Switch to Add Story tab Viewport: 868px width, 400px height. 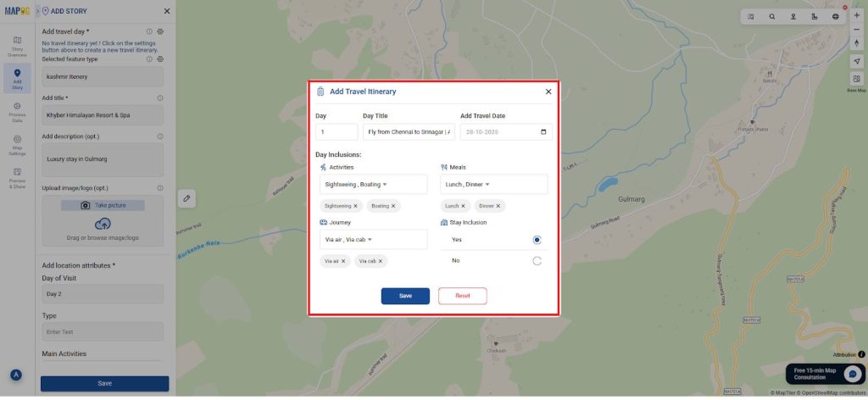coord(17,79)
